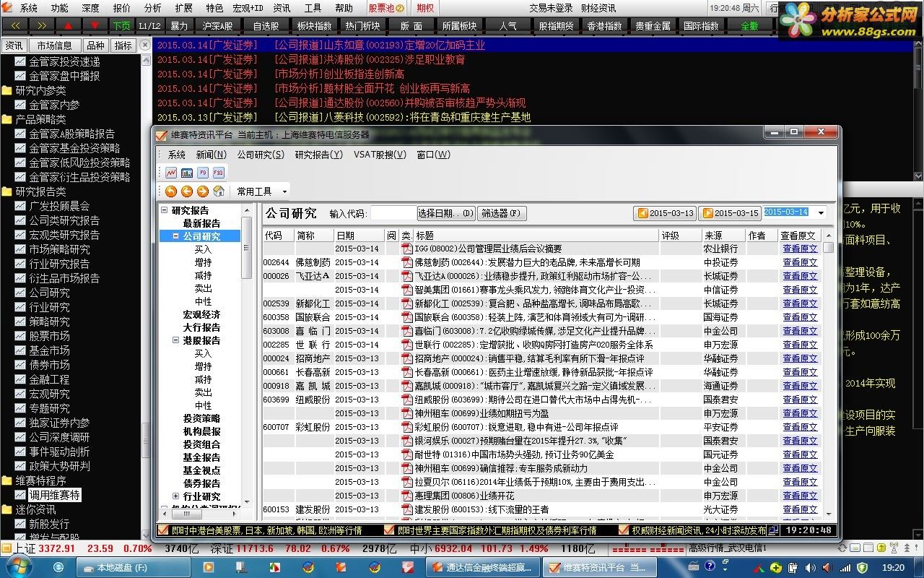Collapse 研究报告 tree node

tap(166, 210)
